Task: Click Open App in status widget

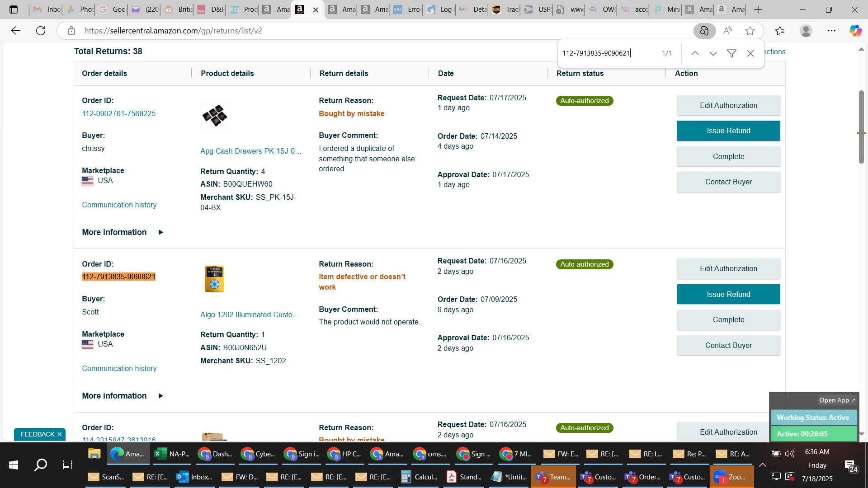Action: tap(837, 400)
